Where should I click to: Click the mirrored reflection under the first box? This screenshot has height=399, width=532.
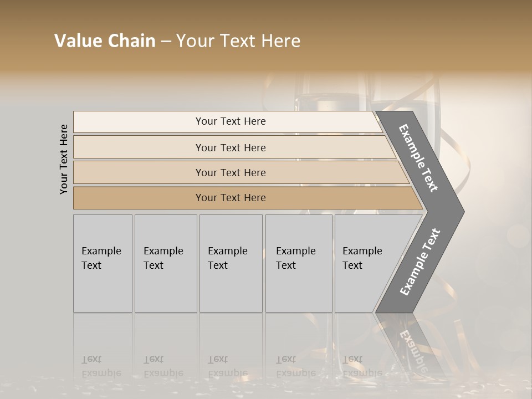click(x=103, y=346)
